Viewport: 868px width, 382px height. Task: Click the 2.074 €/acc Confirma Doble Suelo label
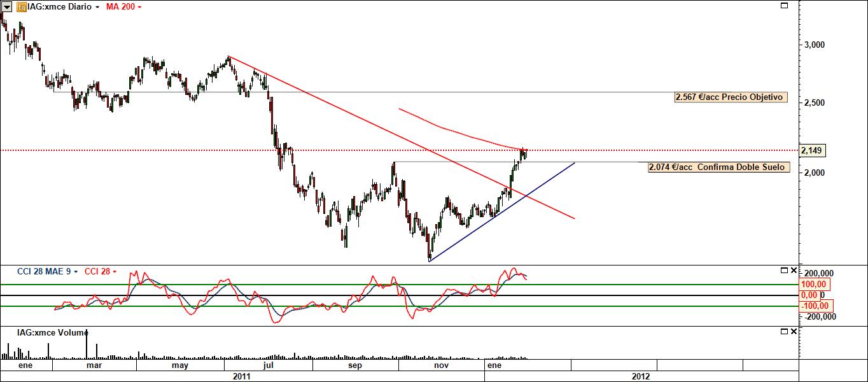click(719, 167)
